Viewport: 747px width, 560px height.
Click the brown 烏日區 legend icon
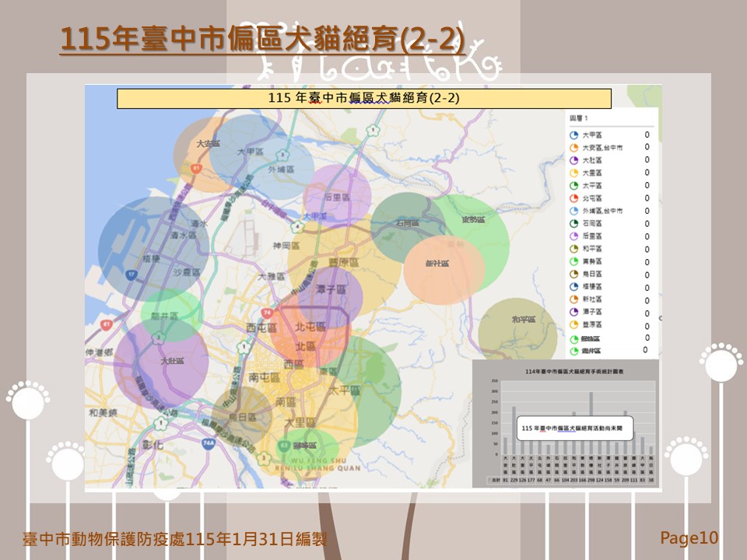pyautogui.click(x=573, y=274)
